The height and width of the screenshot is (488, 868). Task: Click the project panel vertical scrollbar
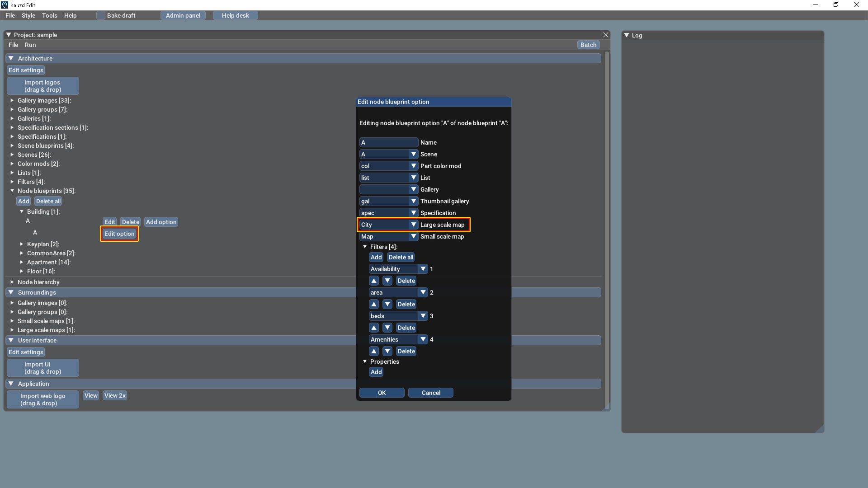(607, 226)
